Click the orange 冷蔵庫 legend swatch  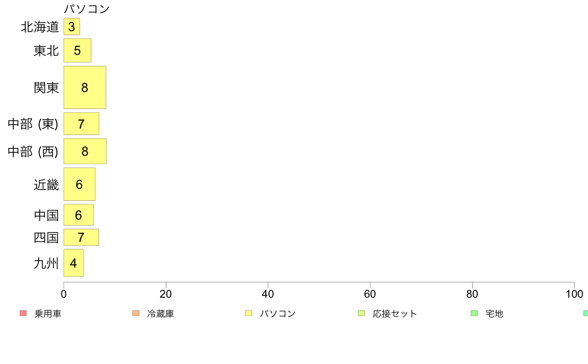[x=136, y=314]
